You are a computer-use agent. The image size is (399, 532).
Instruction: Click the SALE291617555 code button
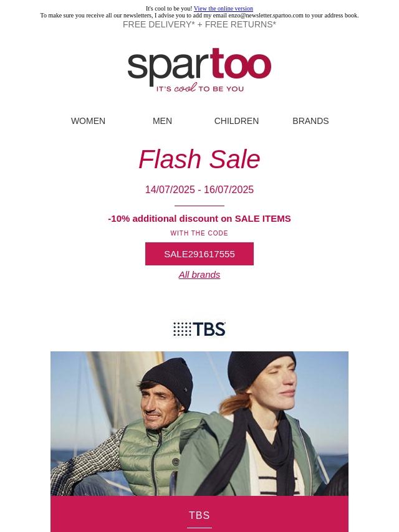click(x=199, y=254)
